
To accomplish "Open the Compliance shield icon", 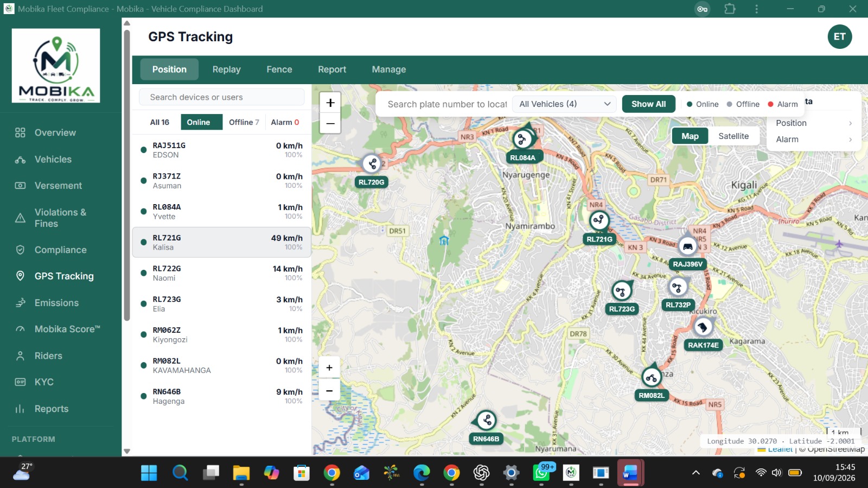I will pos(20,250).
